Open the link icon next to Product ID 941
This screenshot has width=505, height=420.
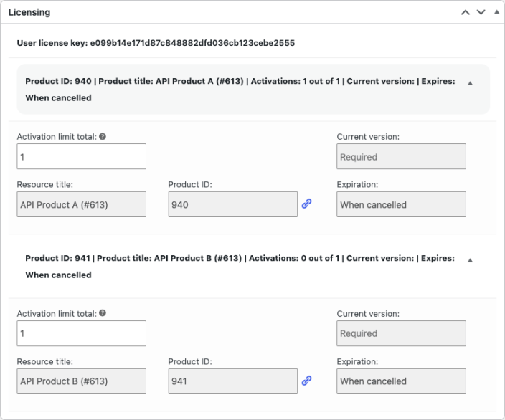coord(306,381)
